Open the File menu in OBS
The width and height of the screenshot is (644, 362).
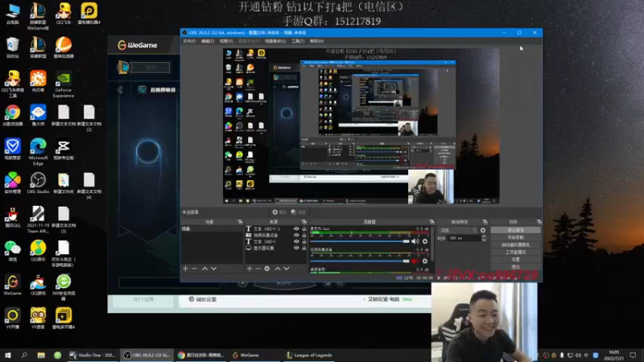[x=189, y=41]
